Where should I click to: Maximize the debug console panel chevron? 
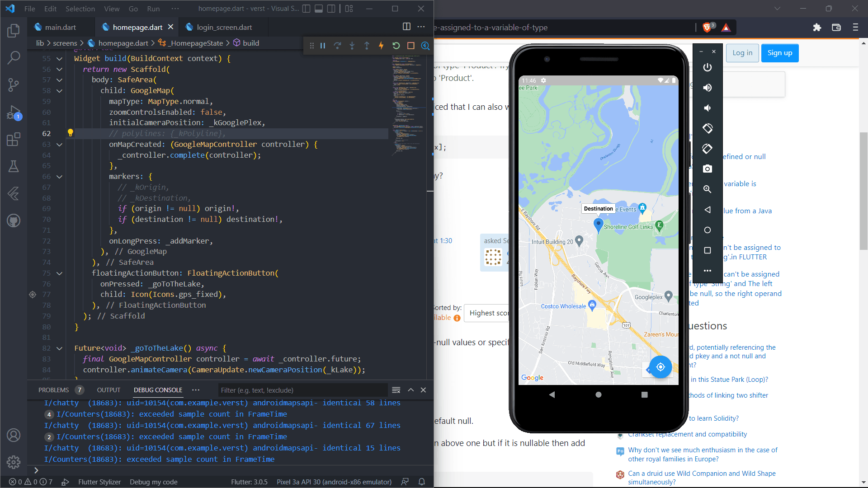tap(410, 390)
